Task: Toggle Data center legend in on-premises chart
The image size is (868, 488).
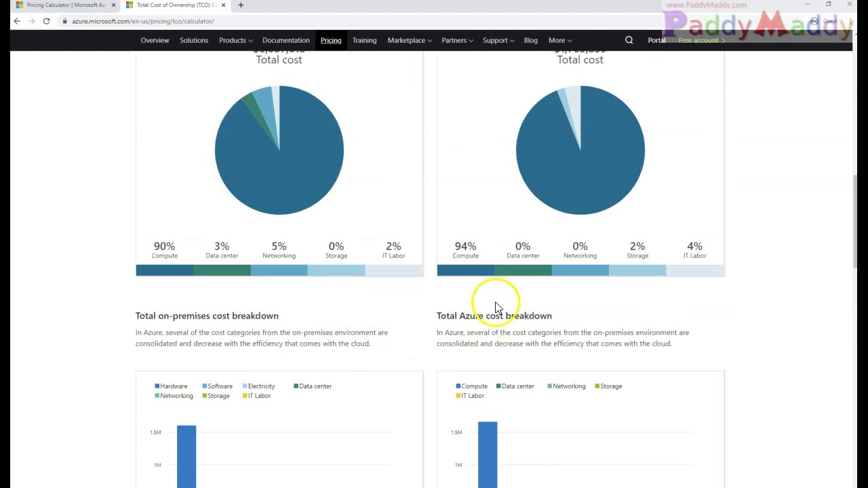Action: coord(313,386)
